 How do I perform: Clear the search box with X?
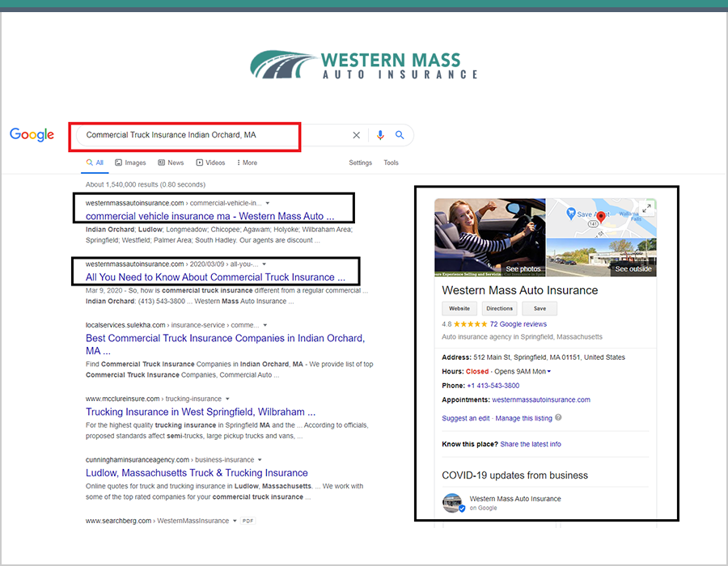(x=356, y=135)
